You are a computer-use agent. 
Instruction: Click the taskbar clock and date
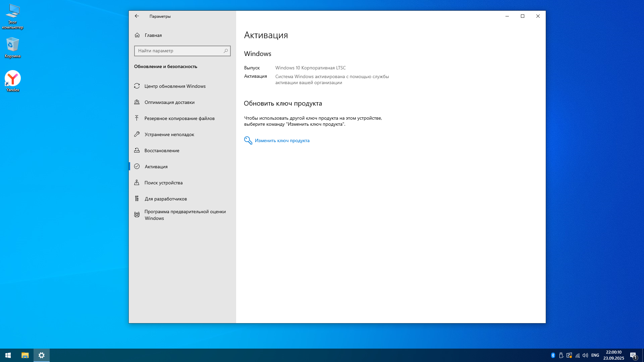coord(614,355)
